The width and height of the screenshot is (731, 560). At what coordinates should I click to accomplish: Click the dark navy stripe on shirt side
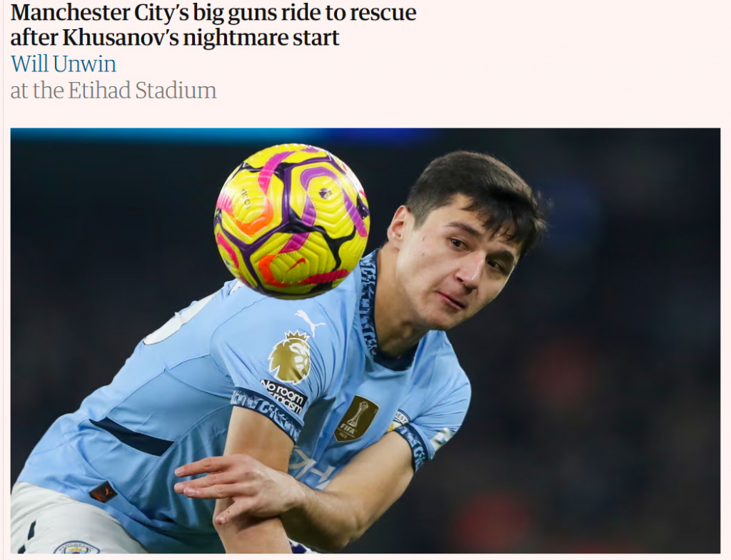pyautogui.click(x=132, y=437)
